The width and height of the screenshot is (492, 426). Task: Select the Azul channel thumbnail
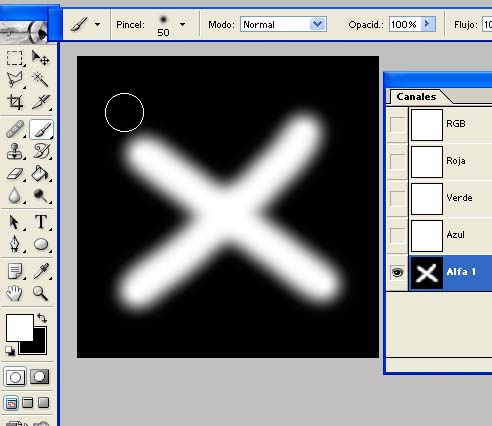pyautogui.click(x=427, y=236)
